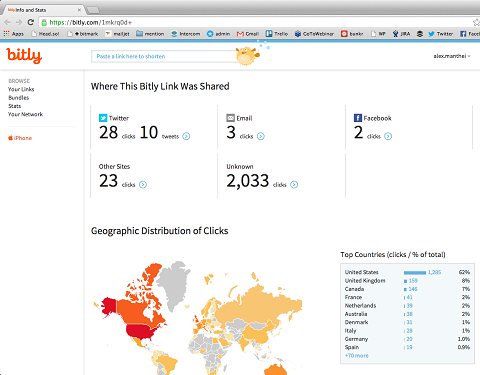The image size is (480, 375).
Task: Click Canada 146 count
Action: pyautogui.click(x=413, y=289)
